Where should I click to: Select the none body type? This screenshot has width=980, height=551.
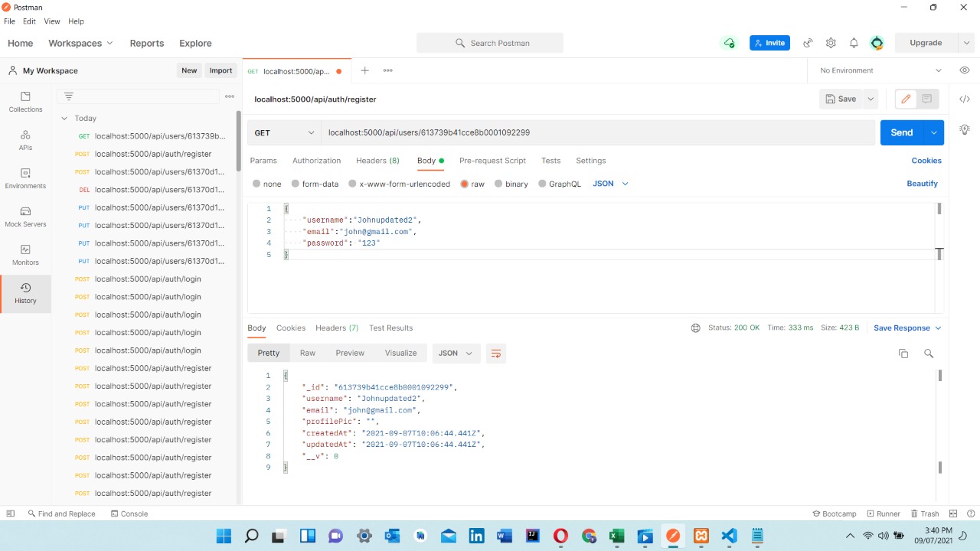267,184
